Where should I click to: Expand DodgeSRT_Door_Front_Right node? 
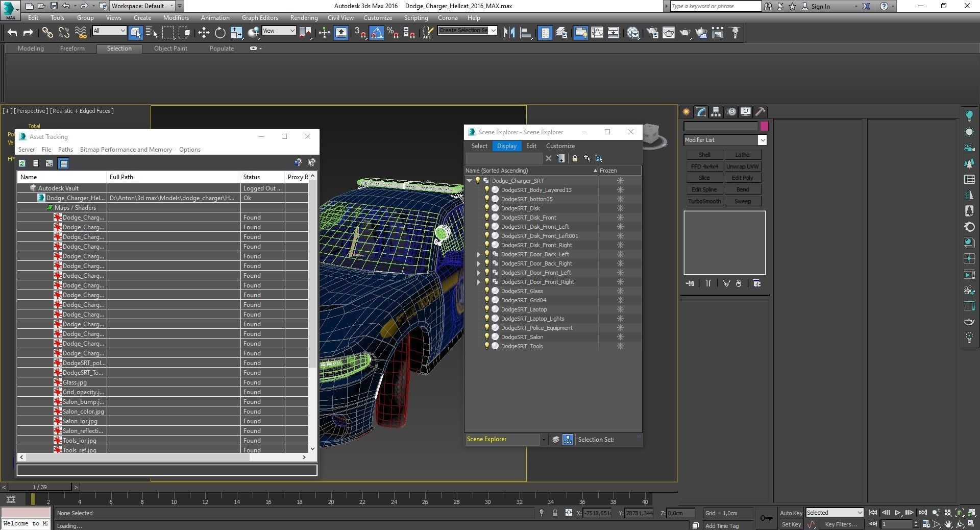tap(479, 282)
